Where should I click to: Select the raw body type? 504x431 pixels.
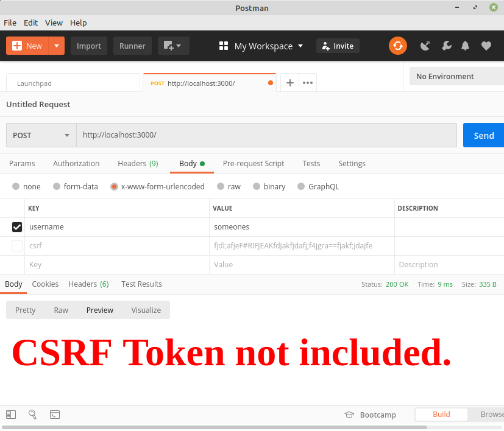pyautogui.click(x=221, y=186)
